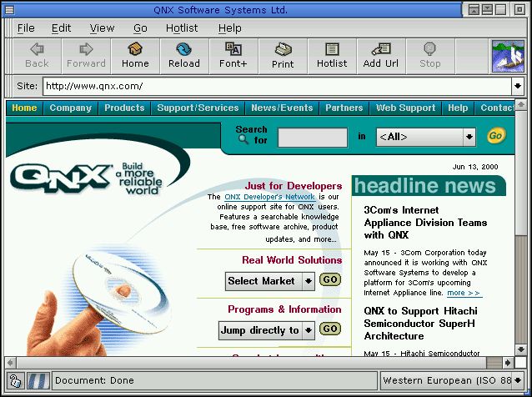Open the Edit menu
This screenshot has width=532, height=397.
61,28
